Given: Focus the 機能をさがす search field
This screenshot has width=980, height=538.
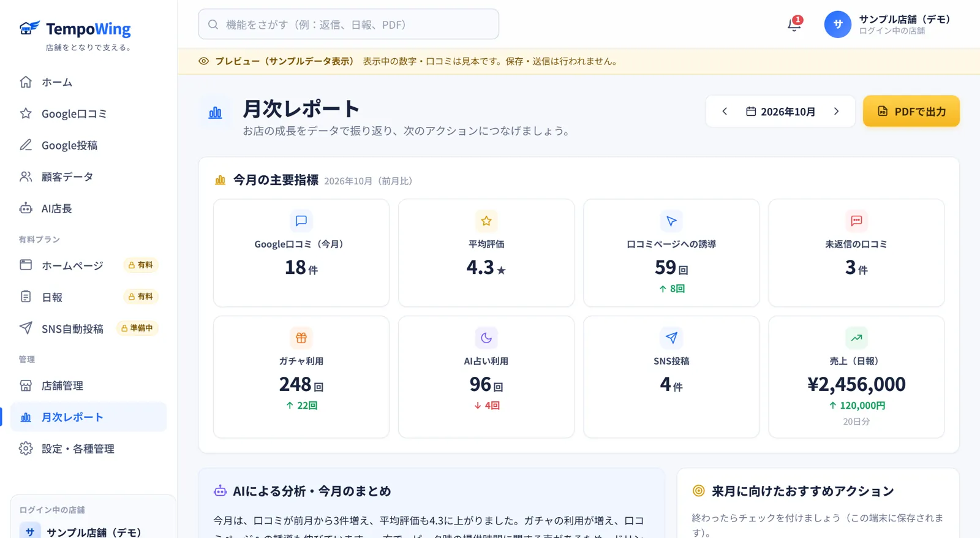Looking at the screenshot, I should click(349, 25).
